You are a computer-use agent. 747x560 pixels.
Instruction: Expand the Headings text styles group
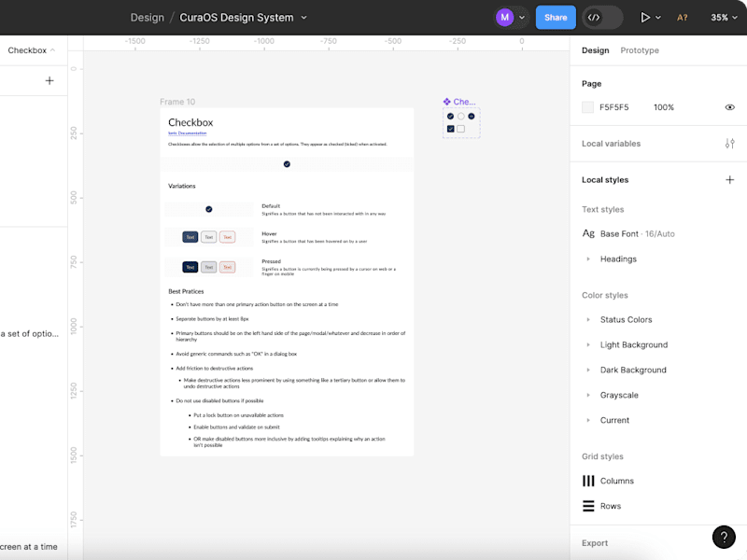[588, 259]
